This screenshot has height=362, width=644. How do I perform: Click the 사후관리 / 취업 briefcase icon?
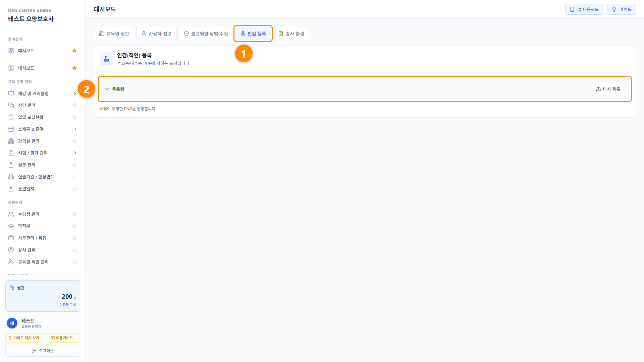pos(11,238)
